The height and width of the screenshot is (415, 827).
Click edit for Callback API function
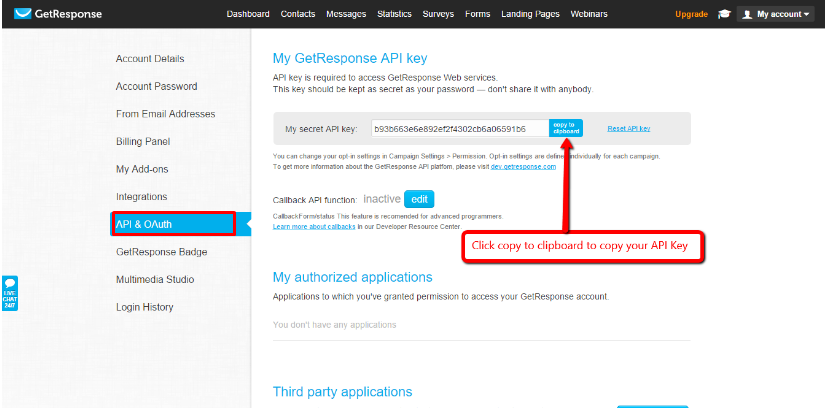coord(419,199)
